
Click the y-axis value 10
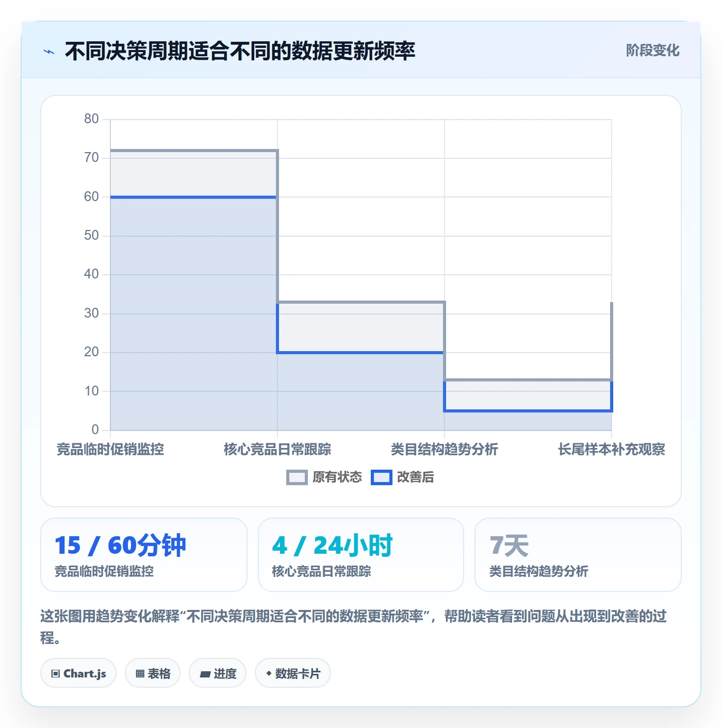pos(91,391)
